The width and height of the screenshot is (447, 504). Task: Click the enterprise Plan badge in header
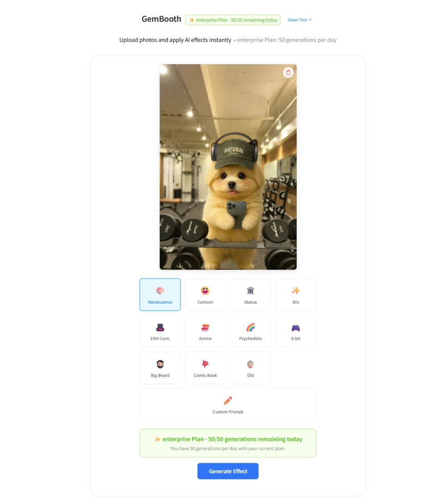click(232, 20)
